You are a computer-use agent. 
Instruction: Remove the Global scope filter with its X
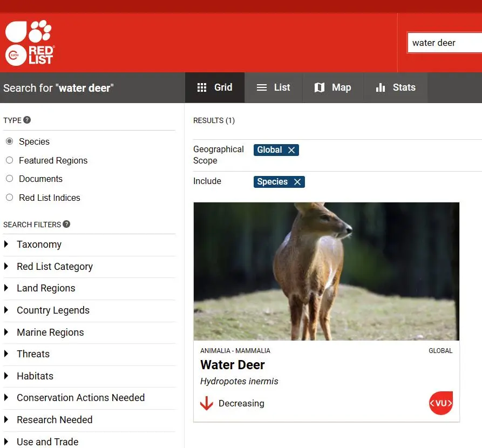291,150
